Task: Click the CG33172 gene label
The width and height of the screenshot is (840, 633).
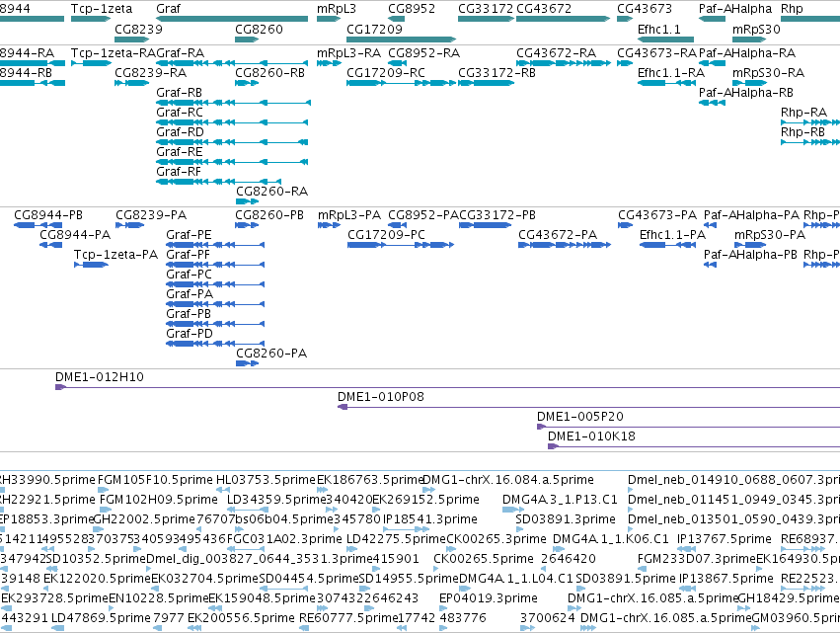Action: pos(486,9)
